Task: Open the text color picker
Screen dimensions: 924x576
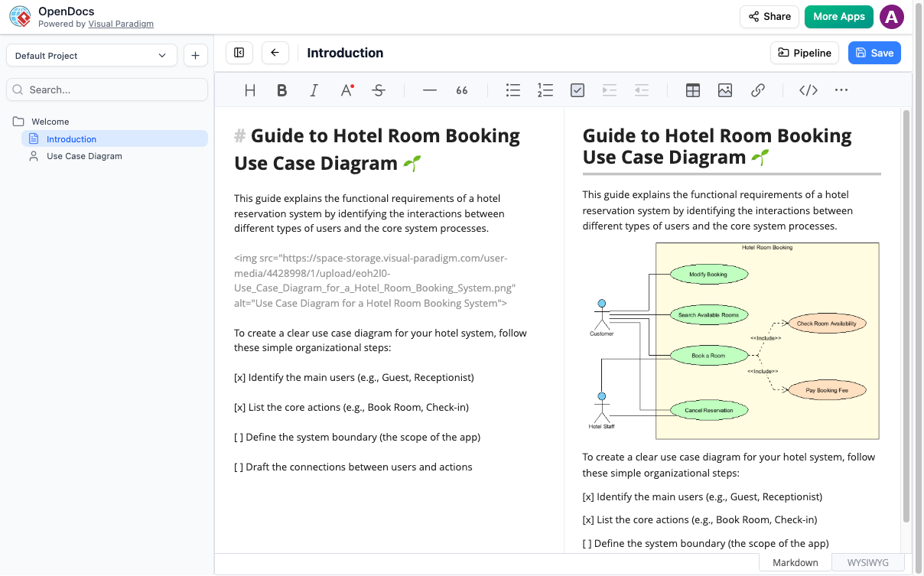Action: pyautogui.click(x=346, y=89)
